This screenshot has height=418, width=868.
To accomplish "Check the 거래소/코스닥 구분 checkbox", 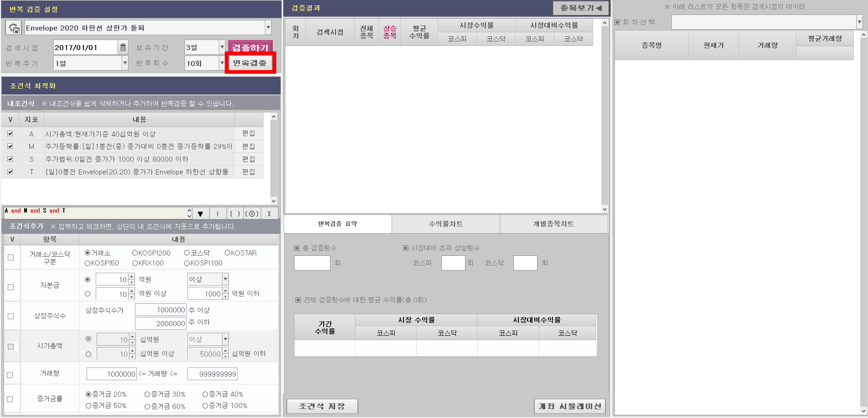I will tap(11, 257).
